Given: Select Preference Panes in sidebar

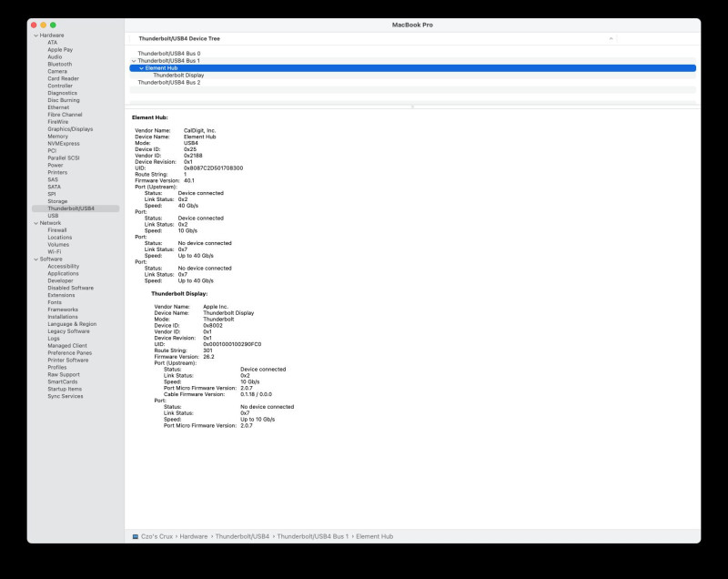Looking at the screenshot, I should (70, 353).
